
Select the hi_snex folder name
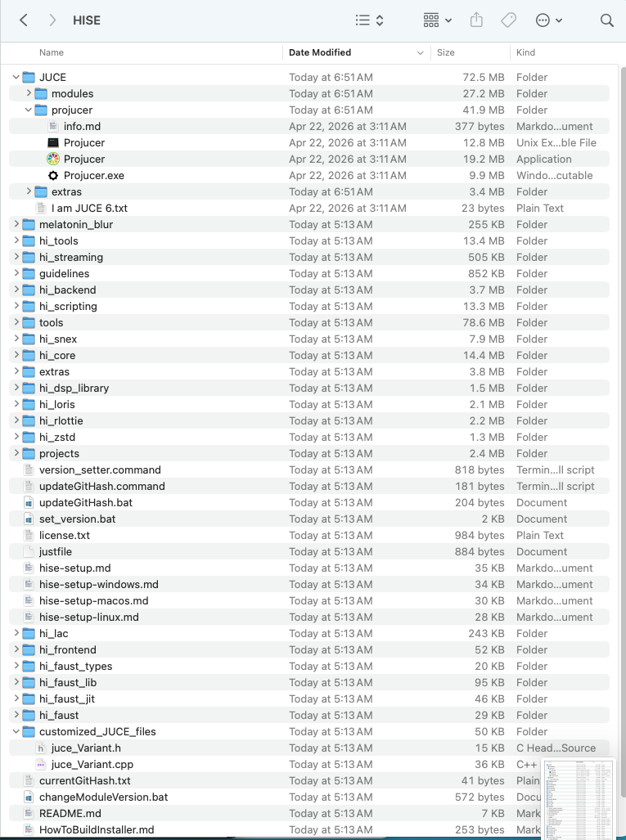58,339
